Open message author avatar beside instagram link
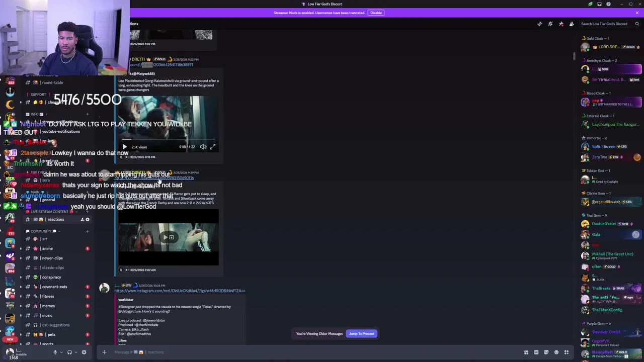The width and height of the screenshot is (644, 362). coord(104,288)
